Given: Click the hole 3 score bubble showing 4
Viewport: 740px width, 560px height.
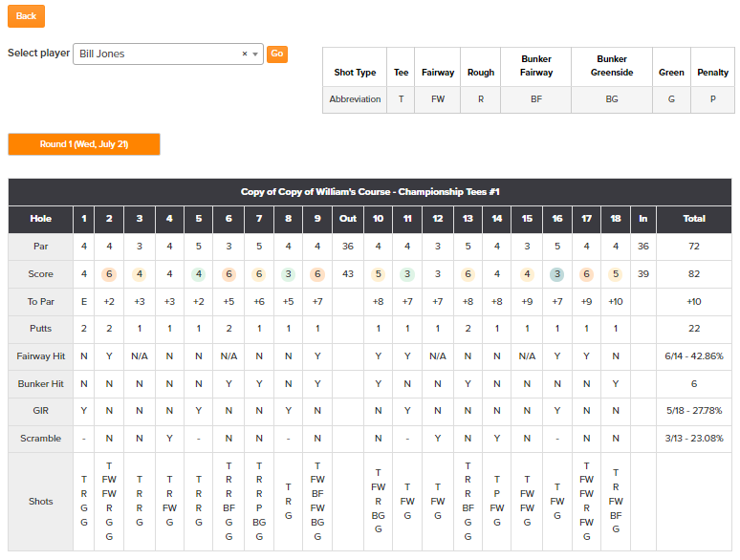Looking at the screenshot, I should pos(140,274).
